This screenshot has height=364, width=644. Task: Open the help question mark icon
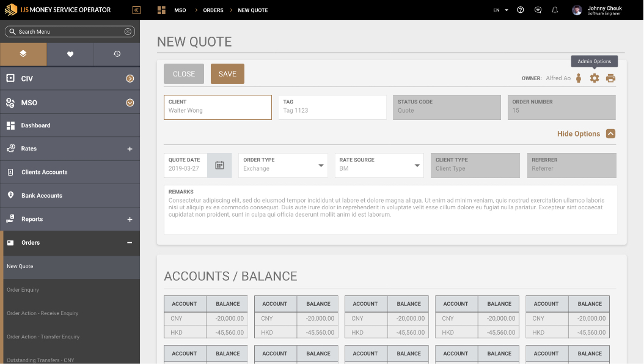(x=521, y=10)
